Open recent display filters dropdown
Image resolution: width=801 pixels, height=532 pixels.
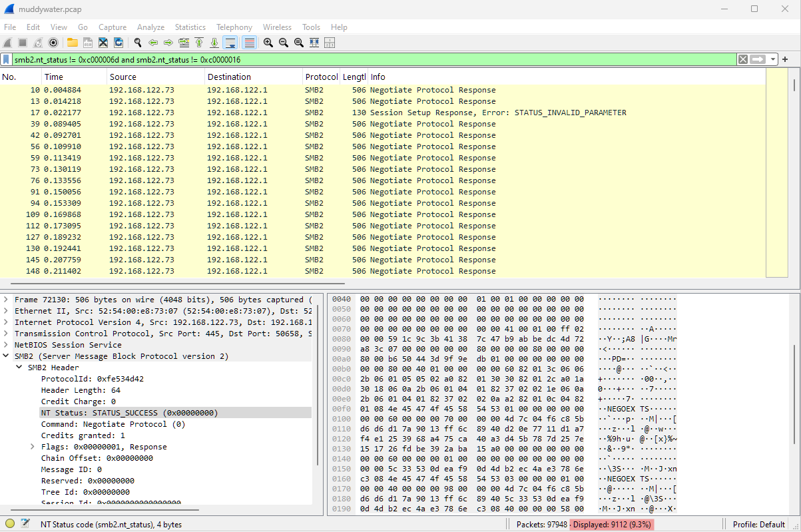773,59
